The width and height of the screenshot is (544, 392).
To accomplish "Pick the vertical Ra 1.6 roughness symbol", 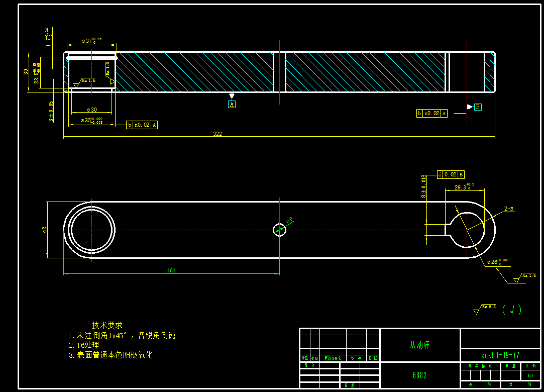I will click(x=111, y=73).
